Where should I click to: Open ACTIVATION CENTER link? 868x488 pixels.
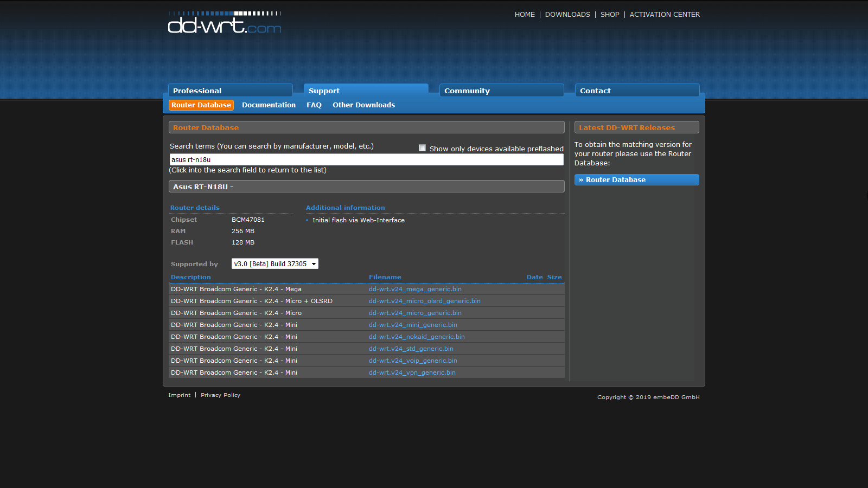pos(665,15)
